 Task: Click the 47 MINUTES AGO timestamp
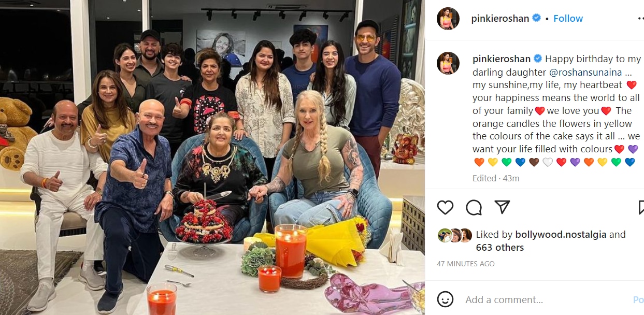[466, 264]
